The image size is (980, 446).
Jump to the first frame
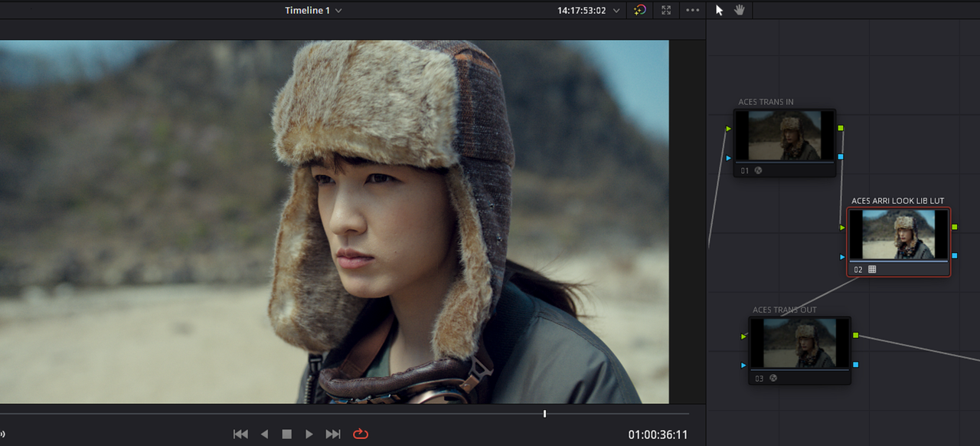coord(240,435)
